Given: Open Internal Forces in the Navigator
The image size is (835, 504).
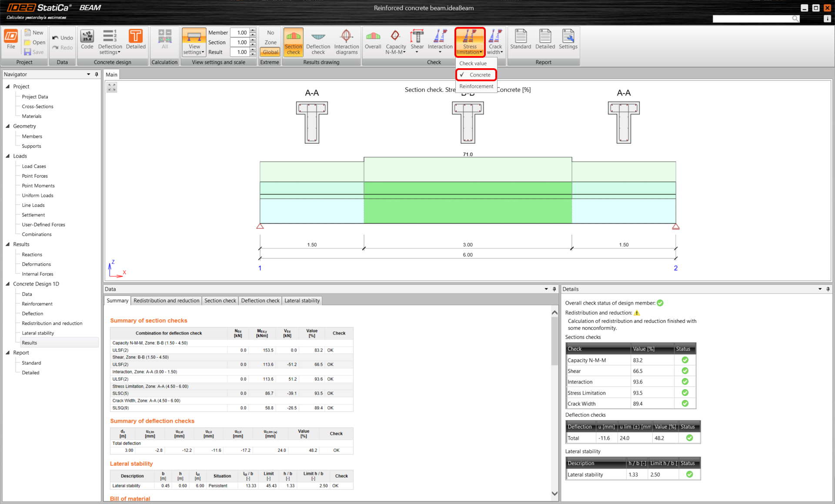Looking at the screenshot, I should click(37, 274).
